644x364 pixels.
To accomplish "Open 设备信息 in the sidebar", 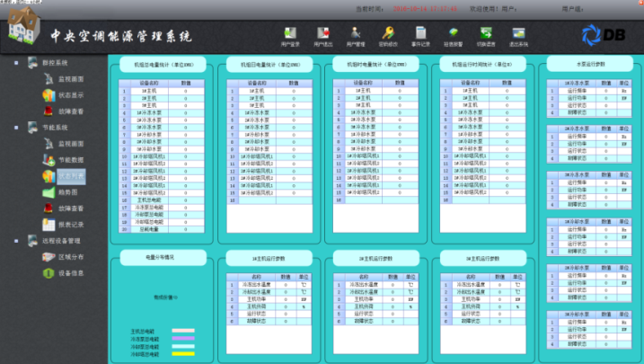I will pos(70,272).
